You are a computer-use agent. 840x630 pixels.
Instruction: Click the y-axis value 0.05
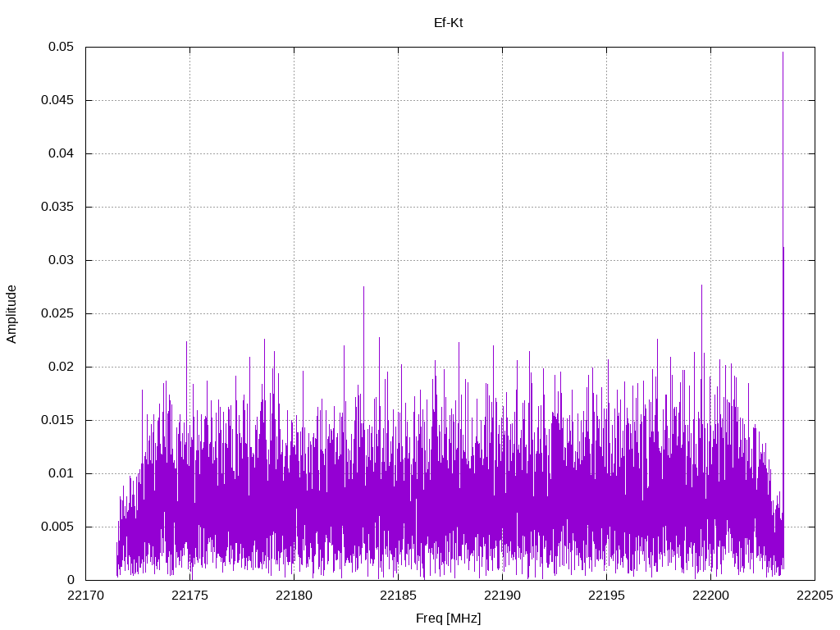[x=61, y=47]
